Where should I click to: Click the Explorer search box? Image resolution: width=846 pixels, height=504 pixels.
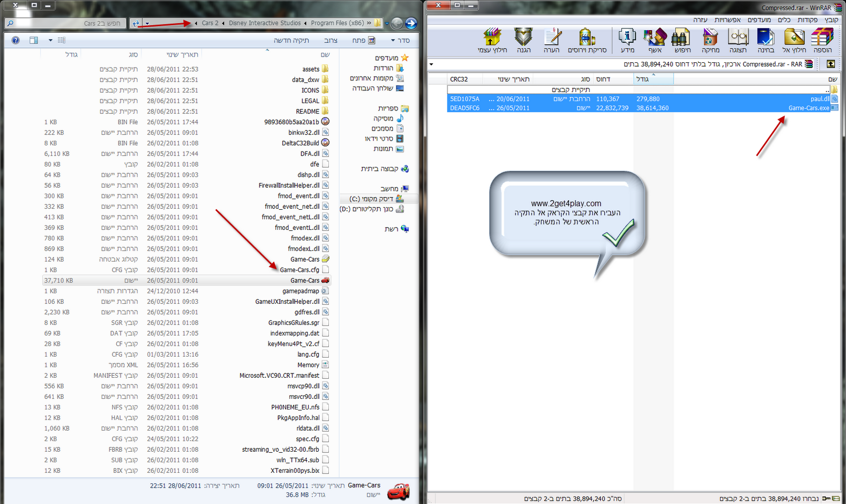(x=65, y=23)
